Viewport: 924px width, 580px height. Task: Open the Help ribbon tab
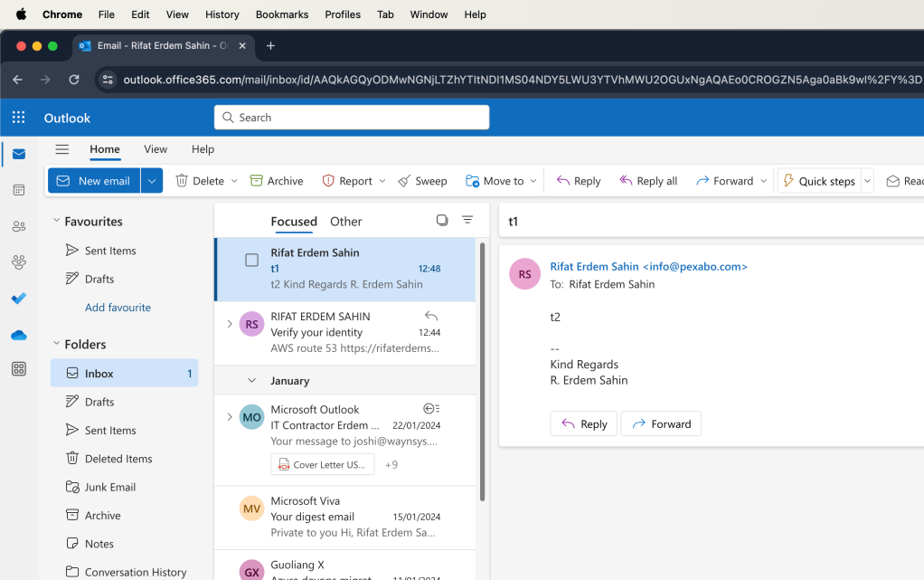(x=203, y=149)
